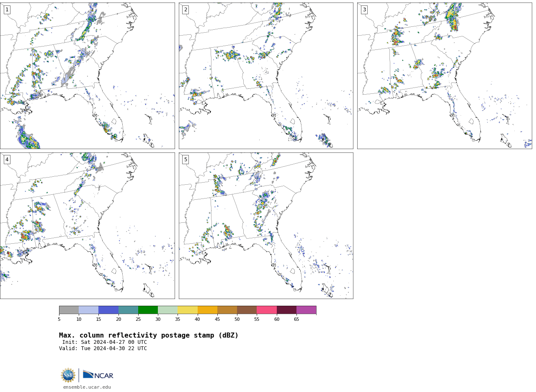Viewport: 536px width, 392px height.
Task: Select the pink 55-60 dBZ swatch
Action: 267,310
